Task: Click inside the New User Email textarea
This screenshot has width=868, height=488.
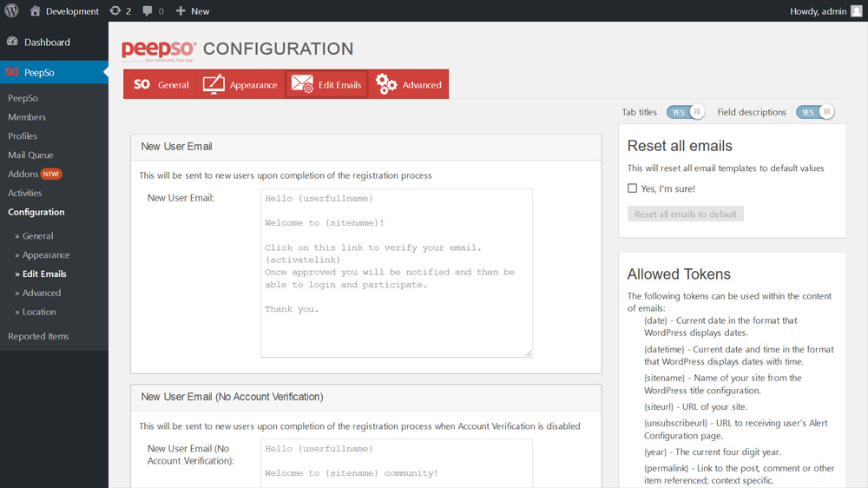Action: click(x=397, y=273)
